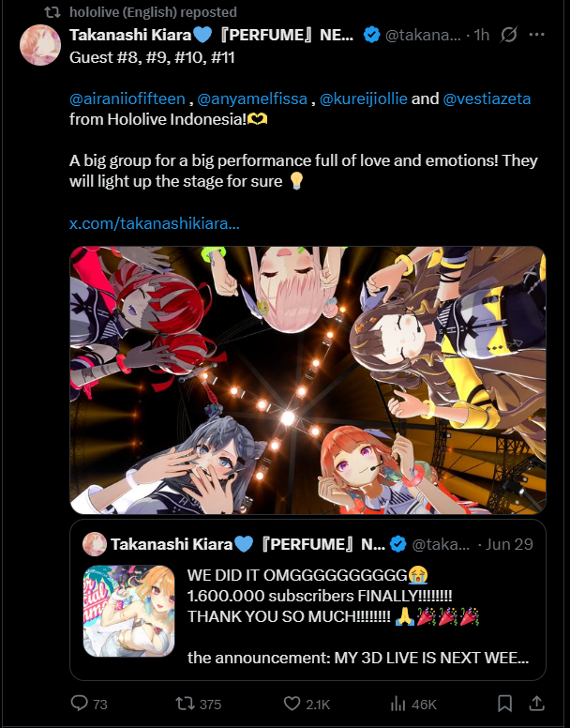The width and height of the screenshot is (570, 728).
Task: Open the reply comment icon
Action: point(80,704)
